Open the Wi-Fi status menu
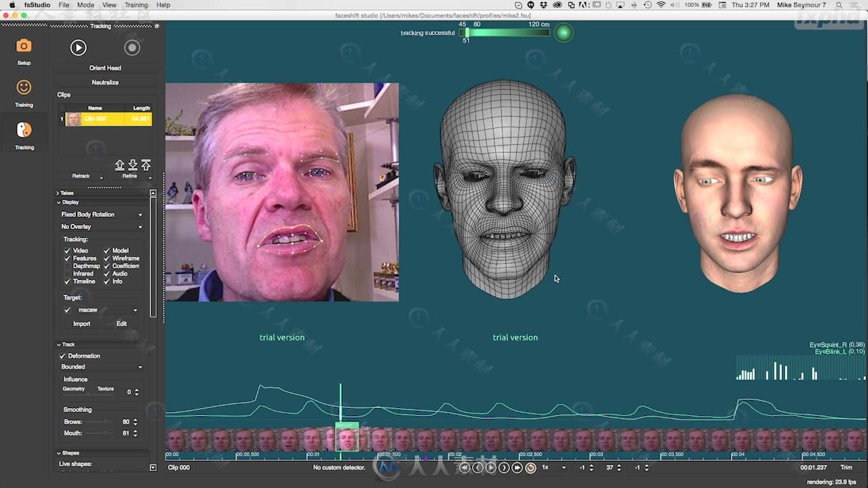The height and width of the screenshot is (488, 868). (x=661, y=5)
